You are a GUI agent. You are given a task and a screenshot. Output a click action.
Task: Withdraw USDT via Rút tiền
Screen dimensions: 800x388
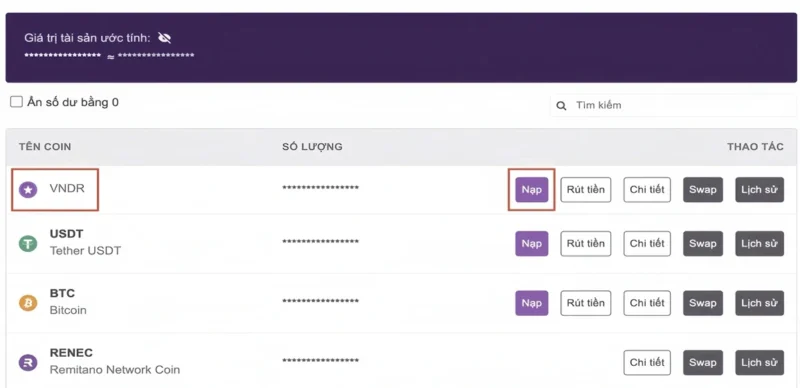pos(586,244)
